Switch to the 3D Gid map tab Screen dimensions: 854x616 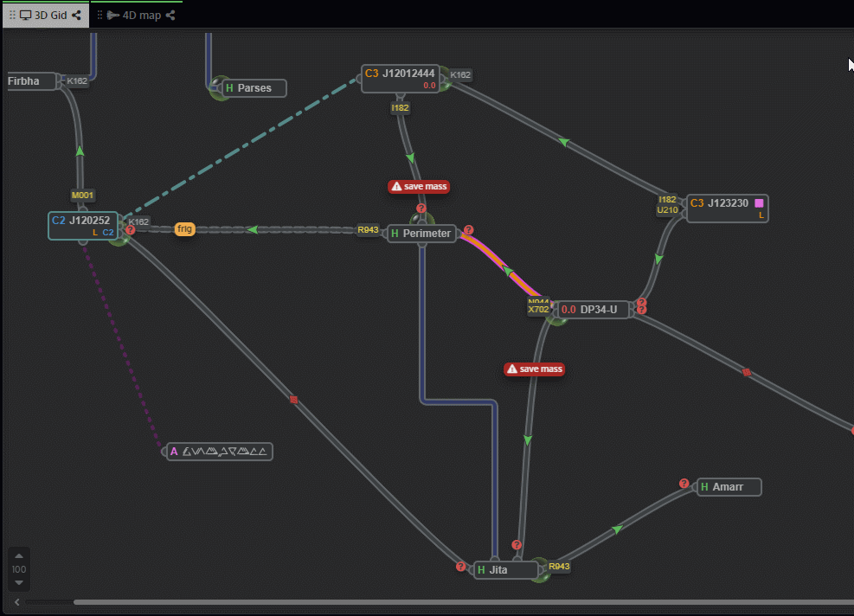pyautogui.click(x=46, y=15)
